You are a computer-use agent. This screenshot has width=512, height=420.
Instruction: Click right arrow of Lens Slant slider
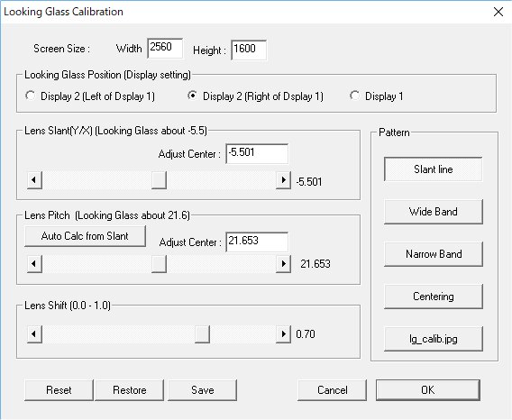[283, 180]
